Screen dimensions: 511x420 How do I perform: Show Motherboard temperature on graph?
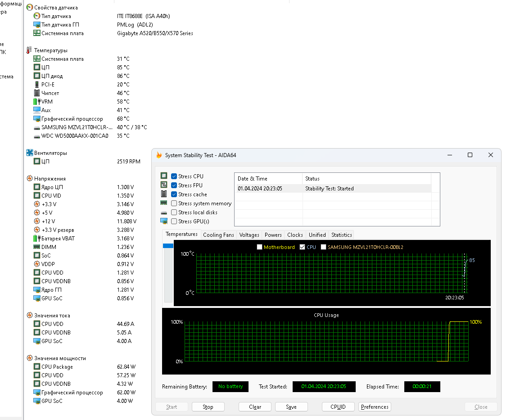(259, 247)
